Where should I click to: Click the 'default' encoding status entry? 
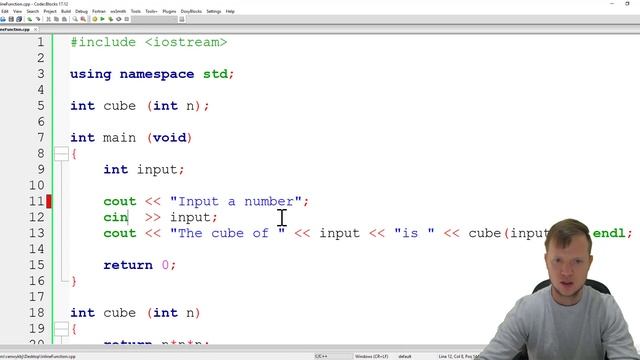click(x=404, y=356)
